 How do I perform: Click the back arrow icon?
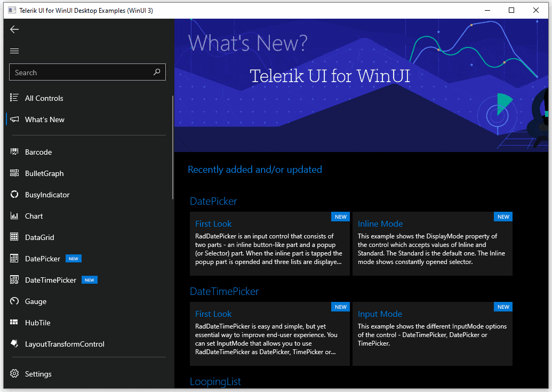(x=14, y=29)
